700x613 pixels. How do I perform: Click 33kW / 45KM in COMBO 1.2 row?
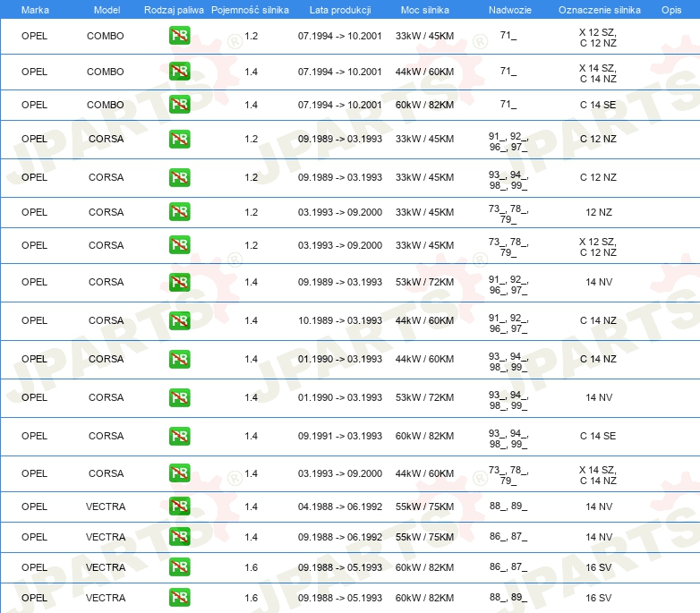click(x=424, y=36)
